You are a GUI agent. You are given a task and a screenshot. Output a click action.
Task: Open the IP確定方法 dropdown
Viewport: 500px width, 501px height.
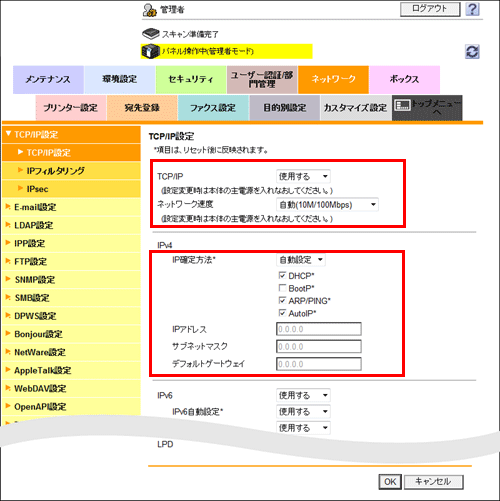[x=301, y=260]
